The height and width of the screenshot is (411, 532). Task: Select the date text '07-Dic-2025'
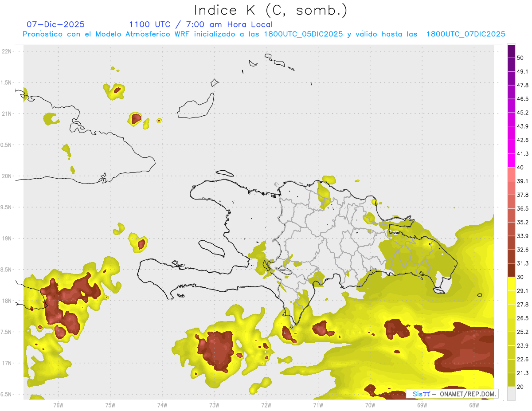(x=55, y=24)
